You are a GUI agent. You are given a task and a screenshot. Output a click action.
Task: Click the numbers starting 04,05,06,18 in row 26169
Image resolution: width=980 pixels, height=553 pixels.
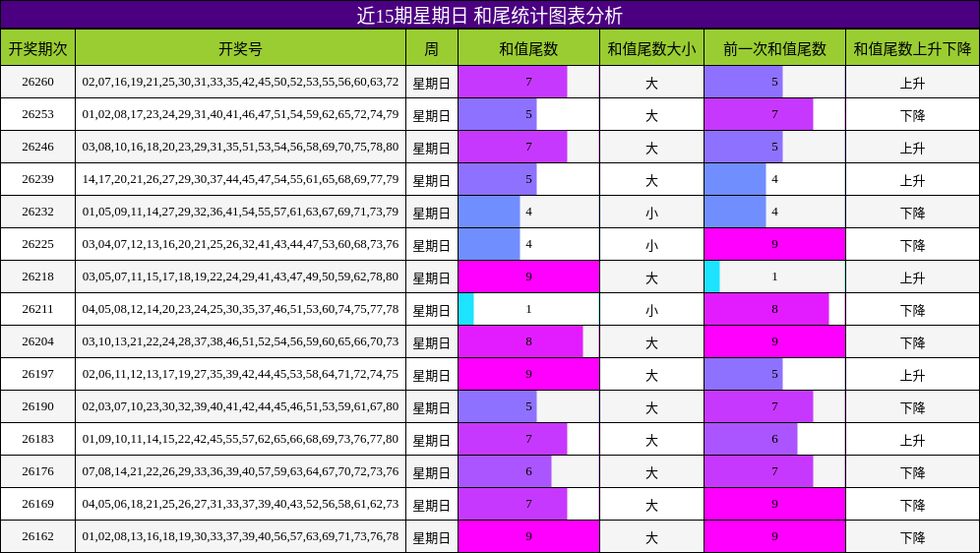[241, 504]
